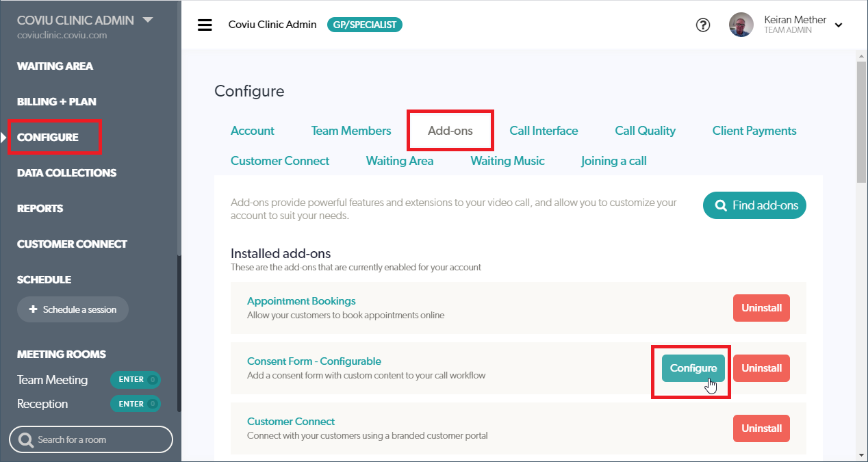Viewport: 868px width, 462px height.
Task: Expand the Keiran Mether user dropdown arrow
Action: [839, 26]
